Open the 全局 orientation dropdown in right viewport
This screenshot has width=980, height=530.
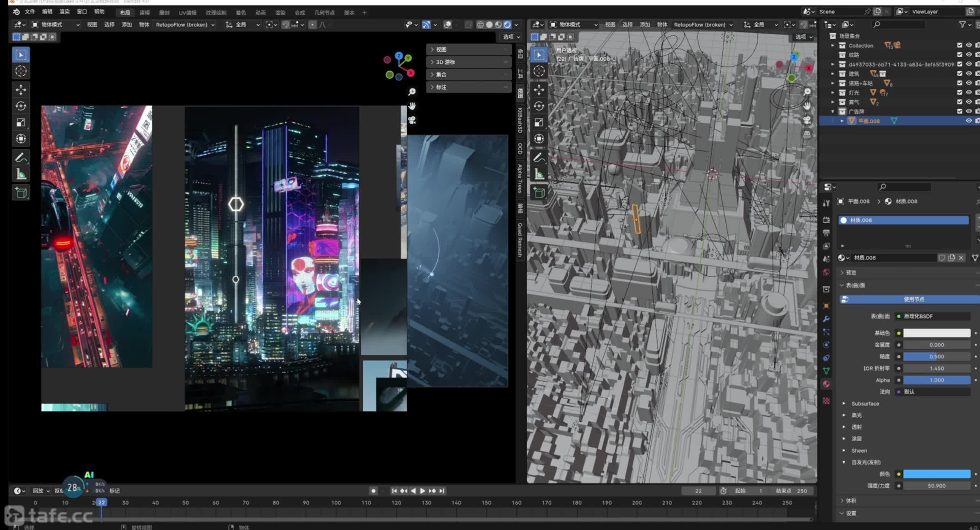(x=761, y=25)
